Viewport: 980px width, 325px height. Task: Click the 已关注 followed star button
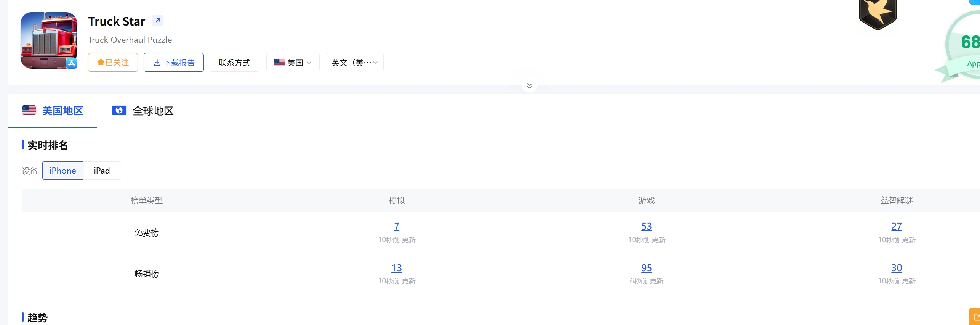[x=113, y=63]
